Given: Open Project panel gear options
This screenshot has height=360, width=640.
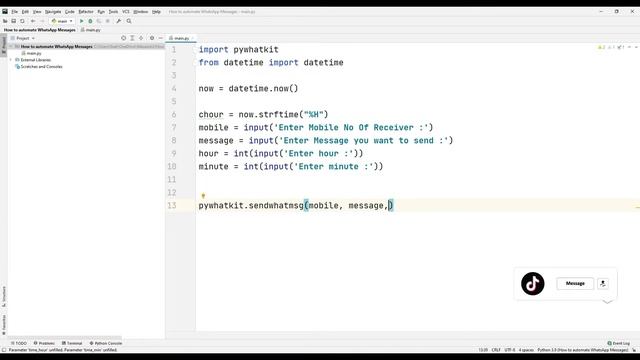Looking at the screenshot, I should [152, 38].
